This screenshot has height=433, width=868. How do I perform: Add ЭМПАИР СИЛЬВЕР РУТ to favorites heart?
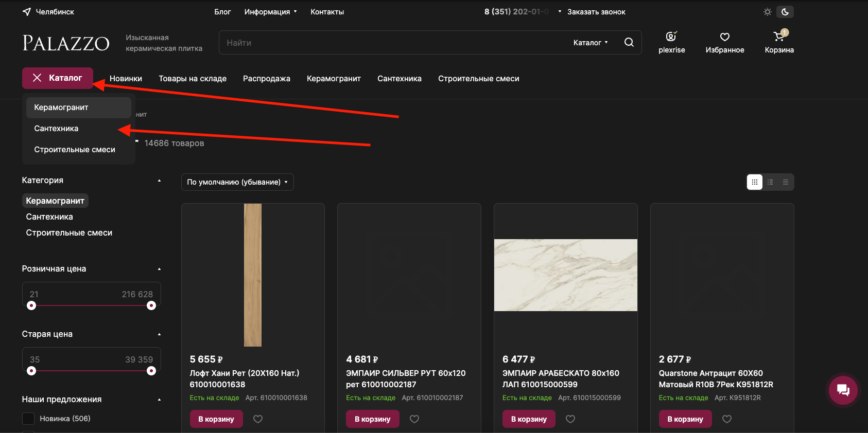pyautogui.click(x=414, y=419)
